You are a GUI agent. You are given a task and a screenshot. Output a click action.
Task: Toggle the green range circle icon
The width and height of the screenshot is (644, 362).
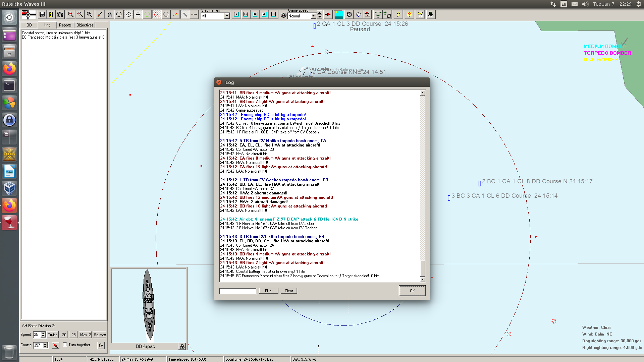(147, 14)
